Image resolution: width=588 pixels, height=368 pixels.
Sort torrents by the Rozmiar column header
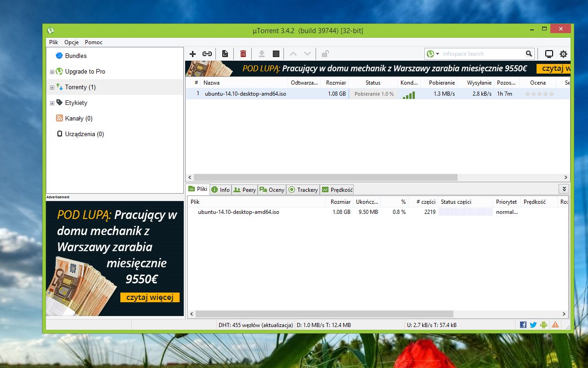tap(334, 83)
